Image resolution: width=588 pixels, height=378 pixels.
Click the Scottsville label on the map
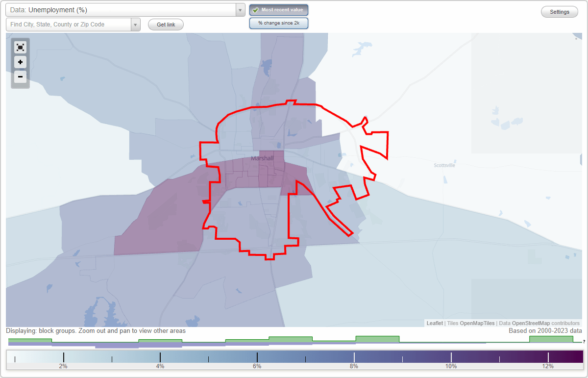tap(444, 165)
